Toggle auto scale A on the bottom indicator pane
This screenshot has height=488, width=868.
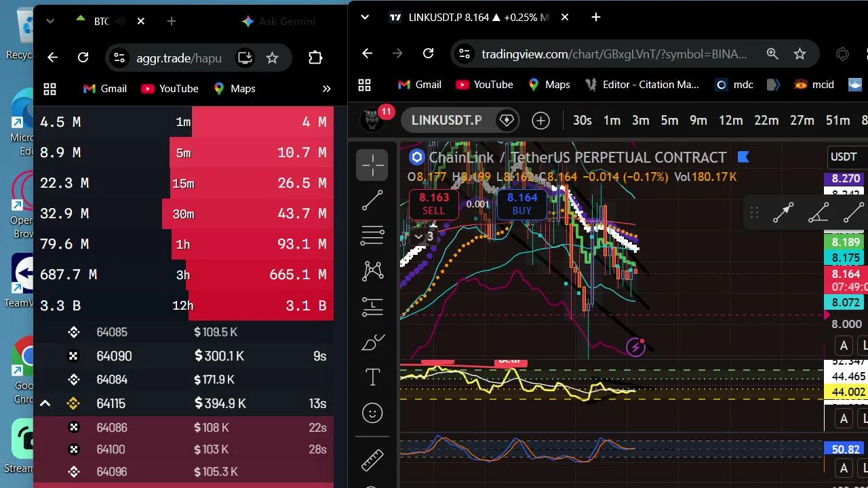(x=844, y=468)
